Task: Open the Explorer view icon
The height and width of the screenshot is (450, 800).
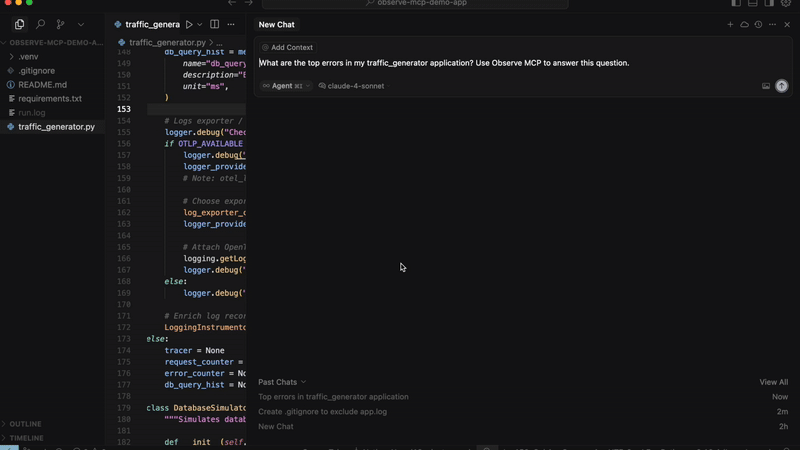Action: pos(19,24)
